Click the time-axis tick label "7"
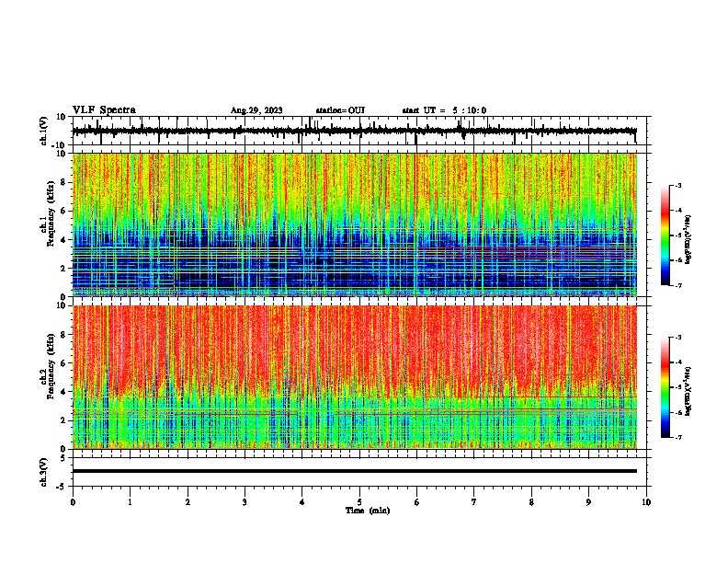 (x=474, y=502)
